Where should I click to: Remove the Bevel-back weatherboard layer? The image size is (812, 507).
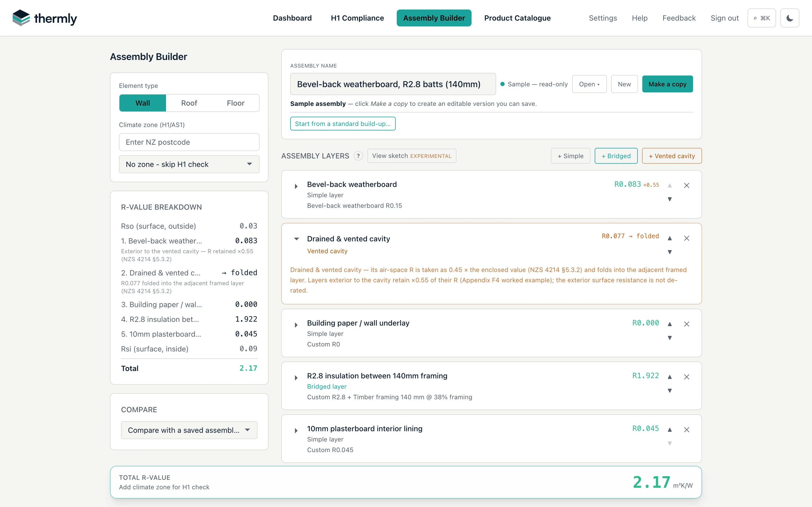coord(687,185)
